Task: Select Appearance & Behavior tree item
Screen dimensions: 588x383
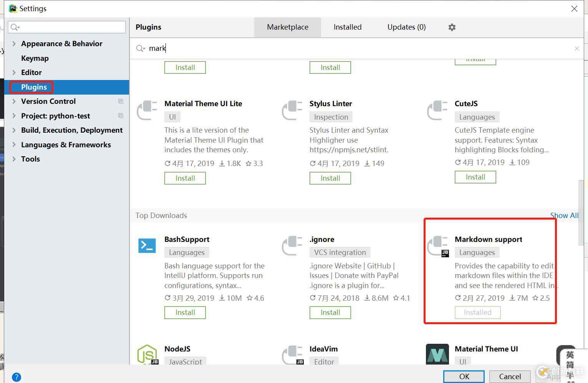Action: [x=62, y=44]
